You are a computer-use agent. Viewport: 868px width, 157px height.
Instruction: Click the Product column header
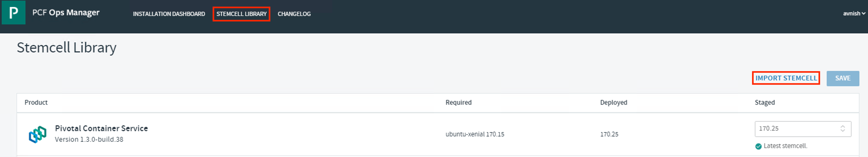point(36,103)
